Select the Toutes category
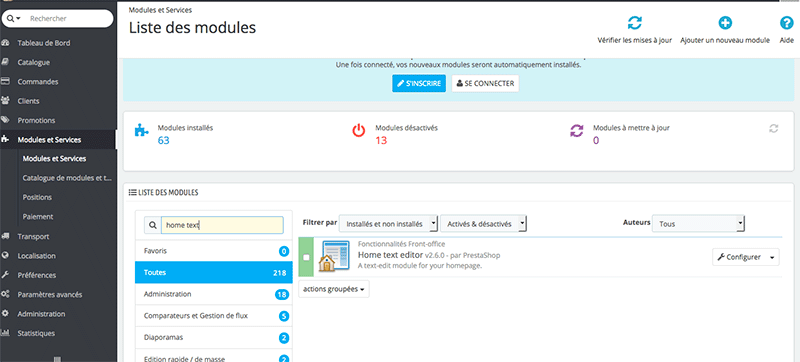This screenshot has width=800, height=362. (x=214, y=273)
